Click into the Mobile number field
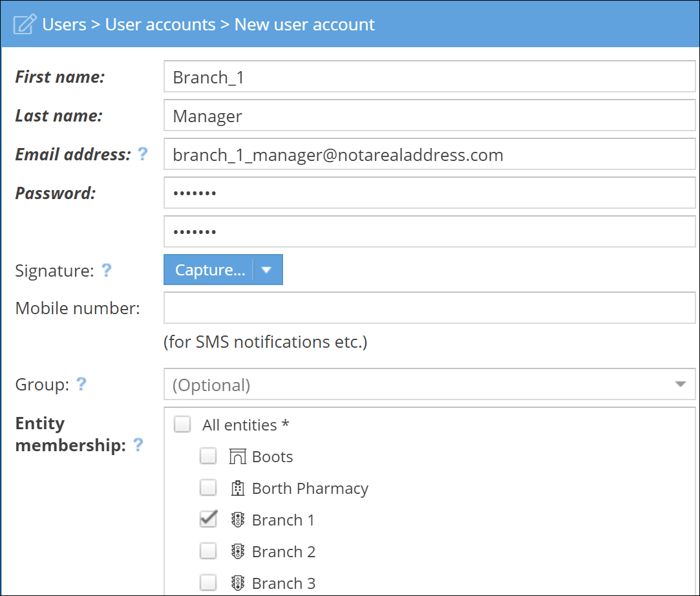Screen dimensions: 700x596 (429, 308)
